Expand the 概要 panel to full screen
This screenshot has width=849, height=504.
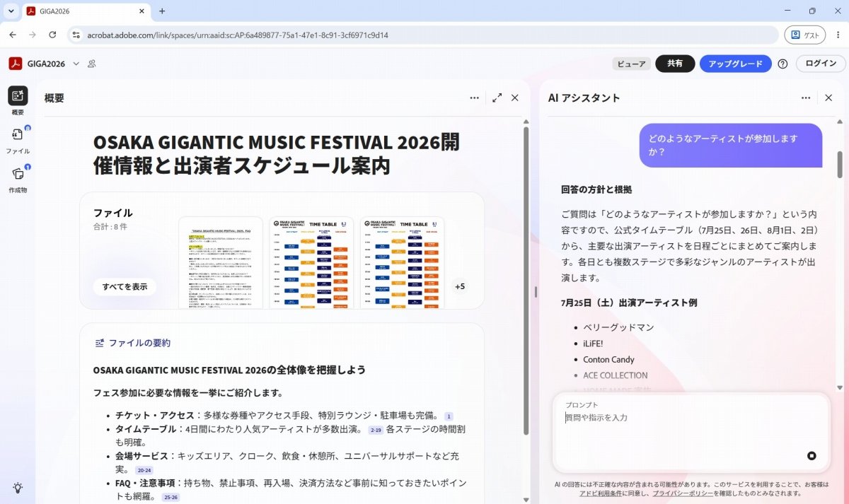click(x=497, y=98)
